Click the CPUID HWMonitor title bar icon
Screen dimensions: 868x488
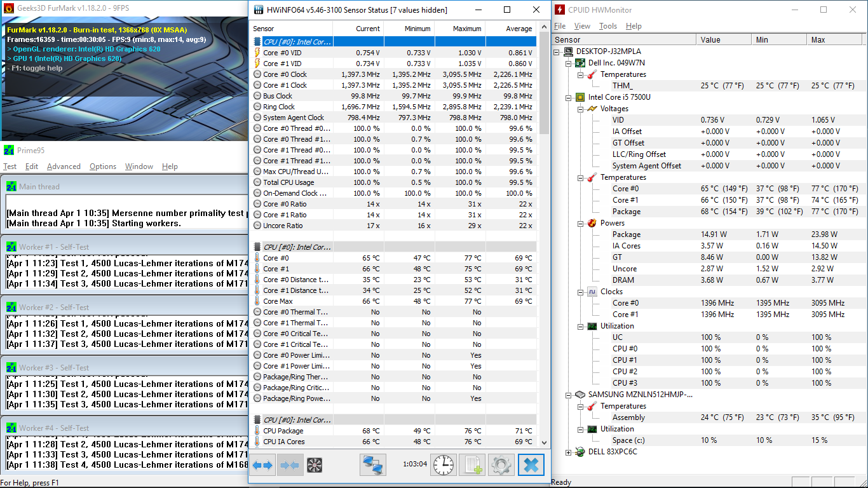point(560,10)
